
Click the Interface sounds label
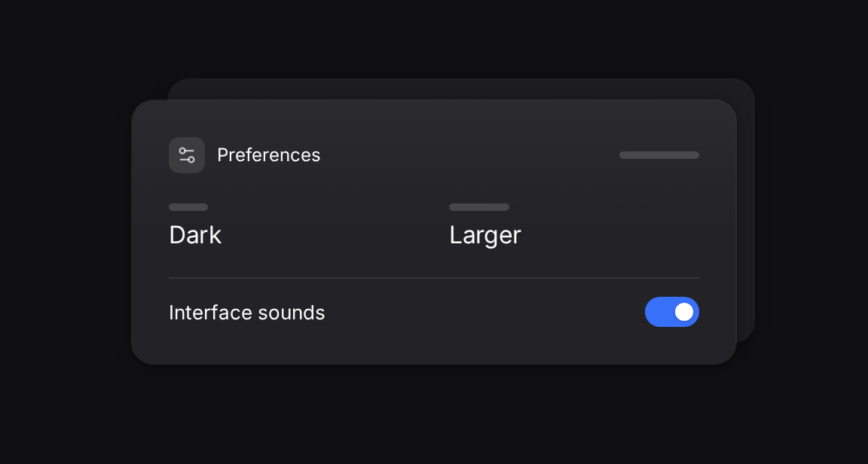(x=246, y=313)
